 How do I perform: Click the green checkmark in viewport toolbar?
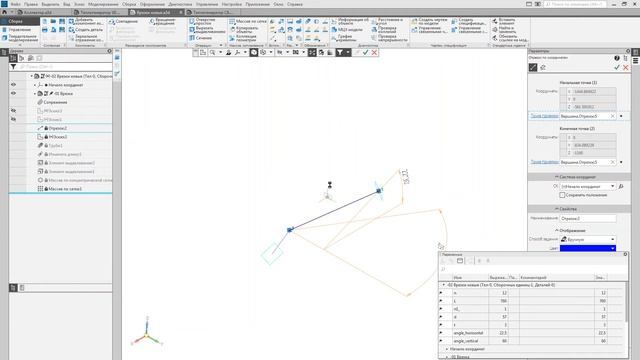point(365,52)
